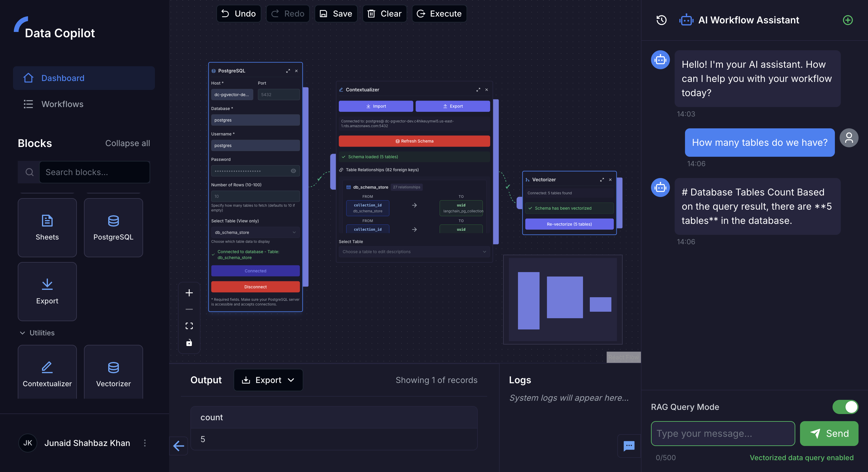Add the Vectorizer block from sidebar
Image resolution: width=868 pixels, height=472 pixels.
pos(113,372)
